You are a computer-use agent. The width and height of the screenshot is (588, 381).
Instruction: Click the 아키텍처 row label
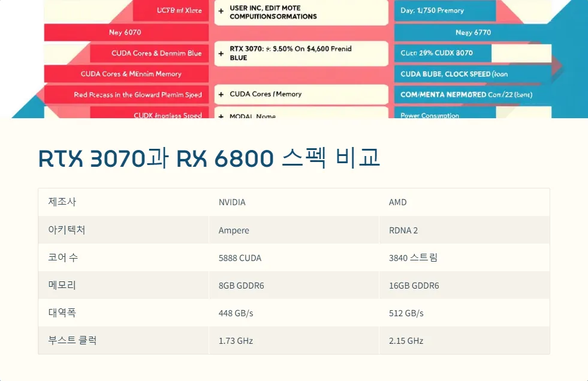(x=67, y=230)
